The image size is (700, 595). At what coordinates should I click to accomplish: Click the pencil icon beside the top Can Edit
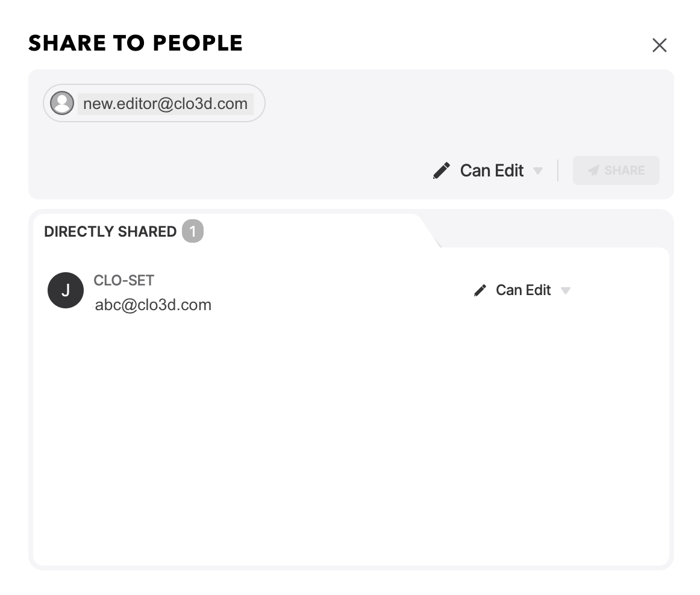click(442, 170)
